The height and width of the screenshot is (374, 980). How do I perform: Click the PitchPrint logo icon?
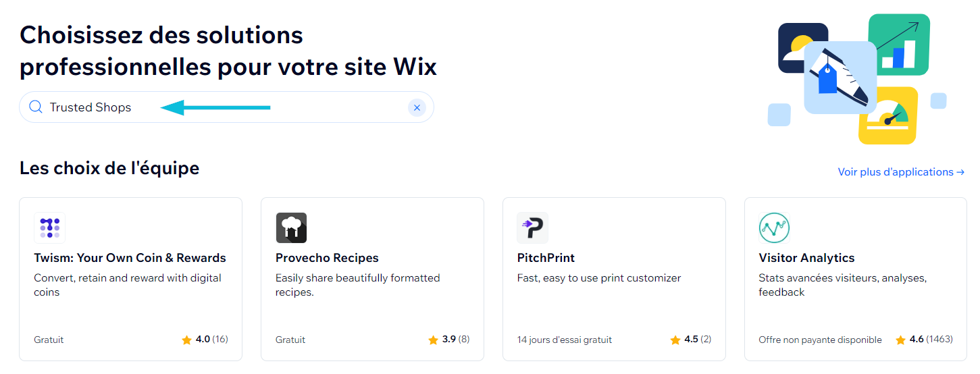[533, 228]
